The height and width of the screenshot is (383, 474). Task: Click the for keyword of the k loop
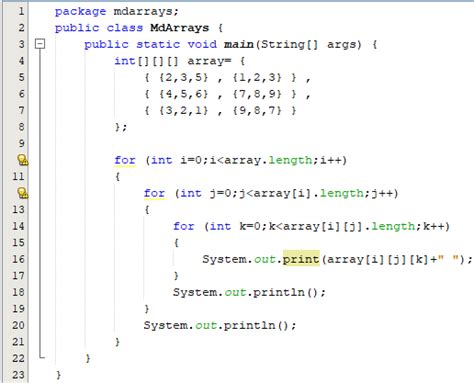click(184, 226)
